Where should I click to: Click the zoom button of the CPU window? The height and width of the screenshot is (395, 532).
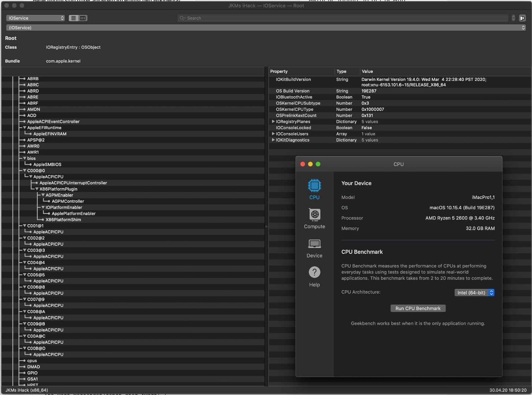318,164
